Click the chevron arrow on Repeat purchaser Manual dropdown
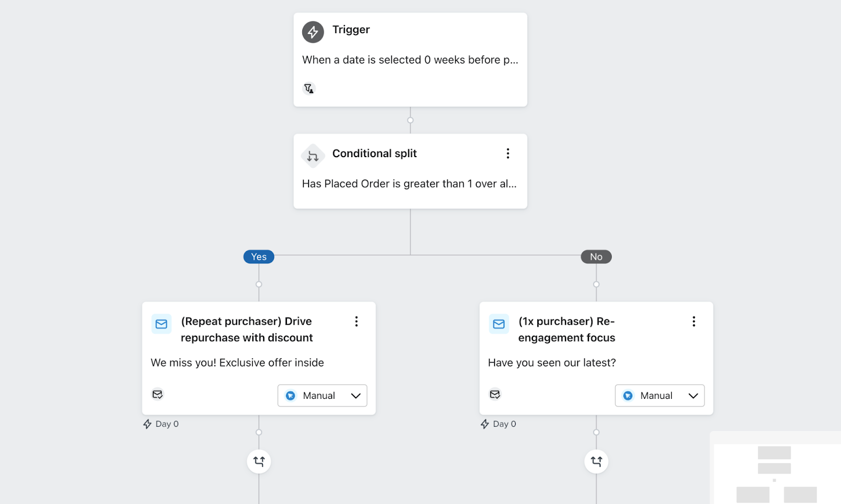 click(356, 396)
